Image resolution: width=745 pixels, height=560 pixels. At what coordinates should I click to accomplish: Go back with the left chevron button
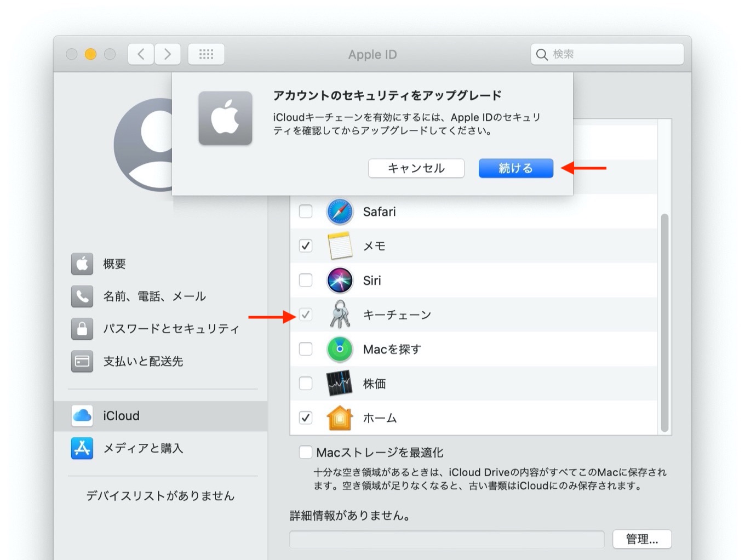pyautogui.click(x=141, y=54)
